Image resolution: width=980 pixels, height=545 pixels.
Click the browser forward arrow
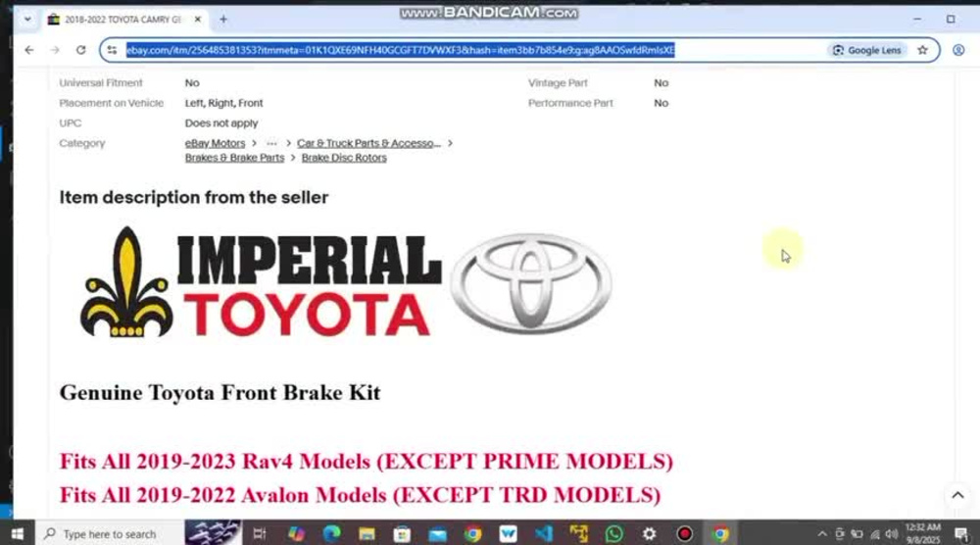tap(55, 50)
